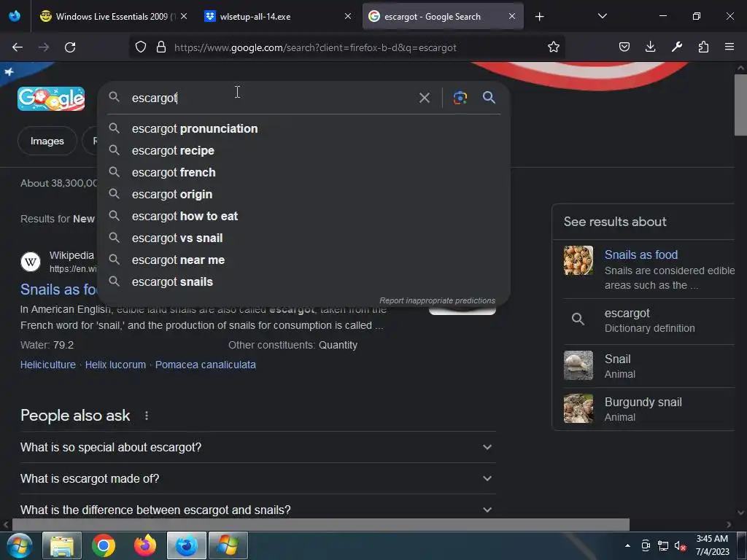Go back to the previous page
The width and height of the screenshot is (747, 560).
point(18,47)
